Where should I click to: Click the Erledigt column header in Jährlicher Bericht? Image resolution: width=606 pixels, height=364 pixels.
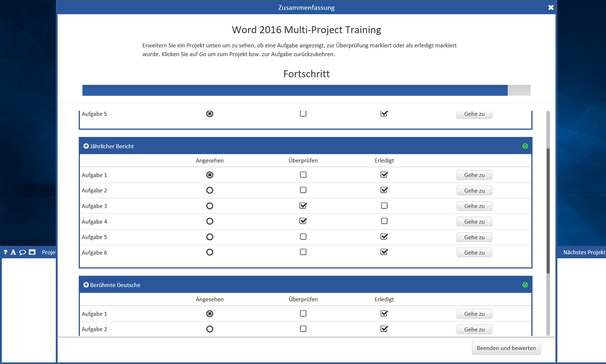point(384,161)
